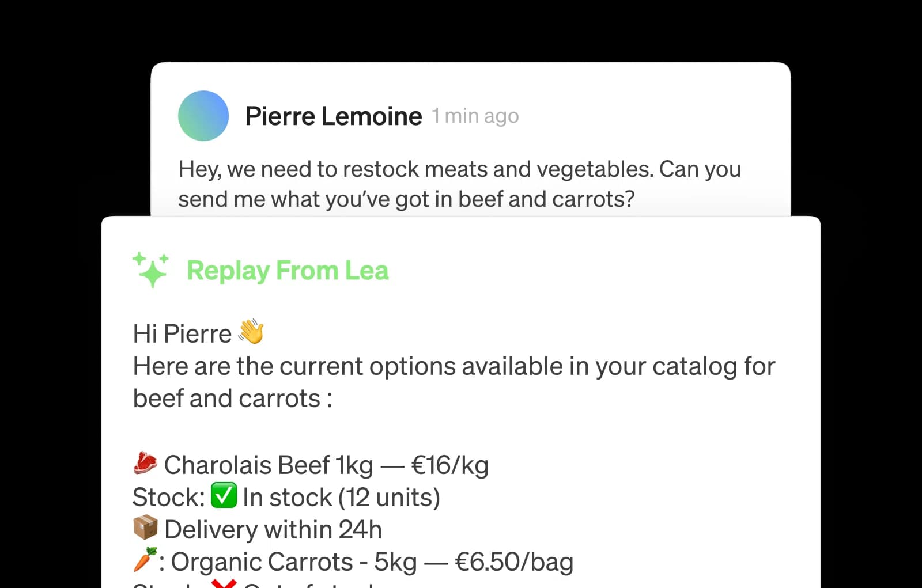922x588 pixels.
Task: Click the "Here are the current options" sentence
Action: tap(454, 366)
